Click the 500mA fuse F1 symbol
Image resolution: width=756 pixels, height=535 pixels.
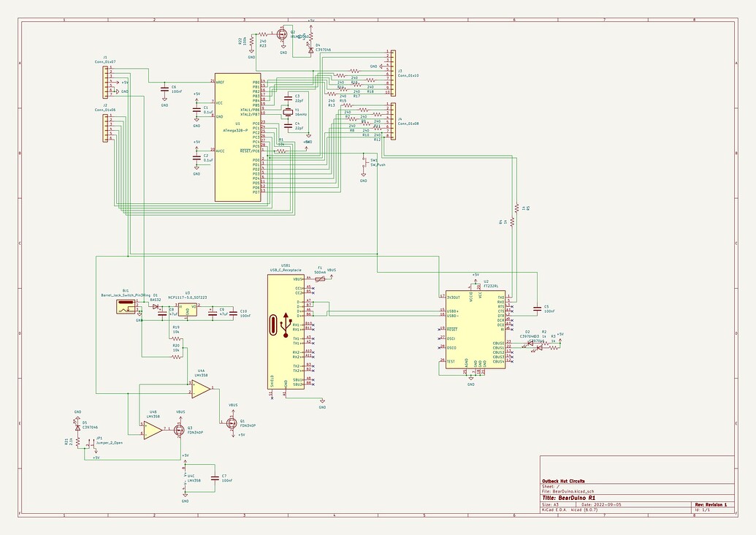[x=320, y=278]
